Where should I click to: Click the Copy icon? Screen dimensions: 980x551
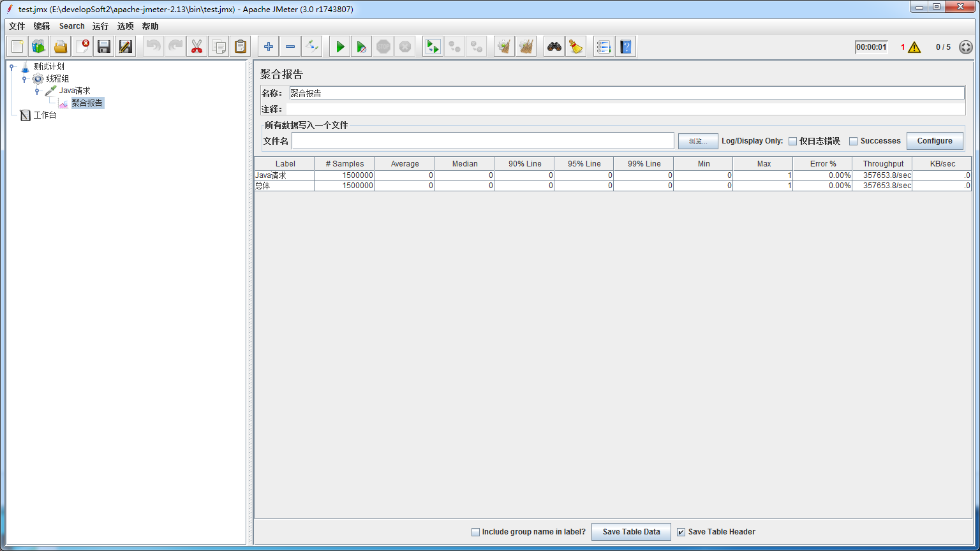tap(219, 47)
